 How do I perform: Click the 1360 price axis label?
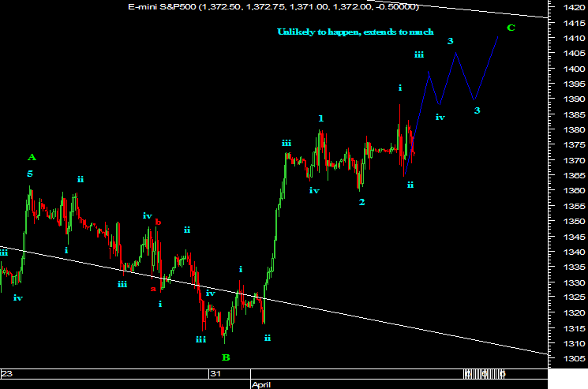pos(574,190)
